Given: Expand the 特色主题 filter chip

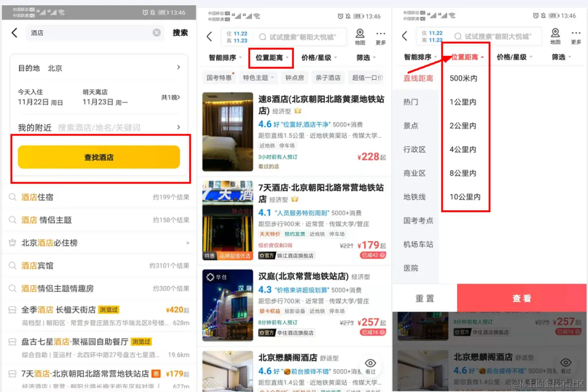Looking at the screenshot, I should pyautogui.click(x=258, y=78).
